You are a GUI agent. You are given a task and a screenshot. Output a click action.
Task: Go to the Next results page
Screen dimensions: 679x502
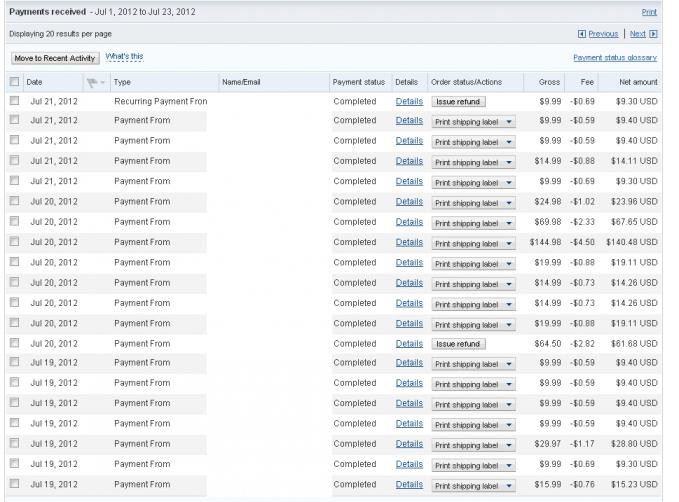pos(637,34)
